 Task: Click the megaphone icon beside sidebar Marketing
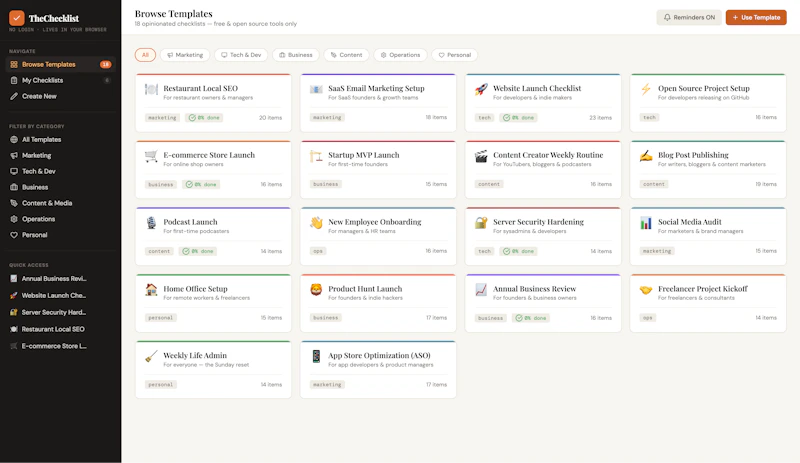(14, 155)
